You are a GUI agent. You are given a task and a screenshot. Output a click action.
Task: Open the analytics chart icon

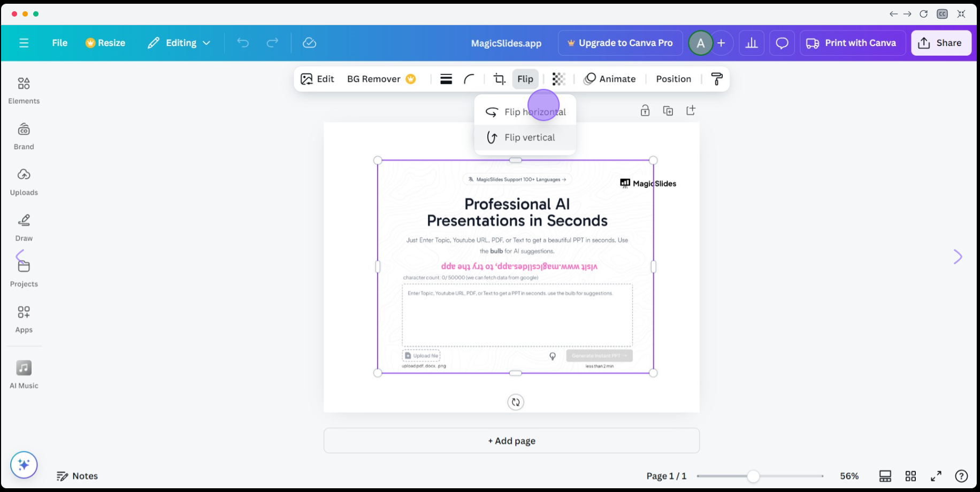tap(752, 43)
